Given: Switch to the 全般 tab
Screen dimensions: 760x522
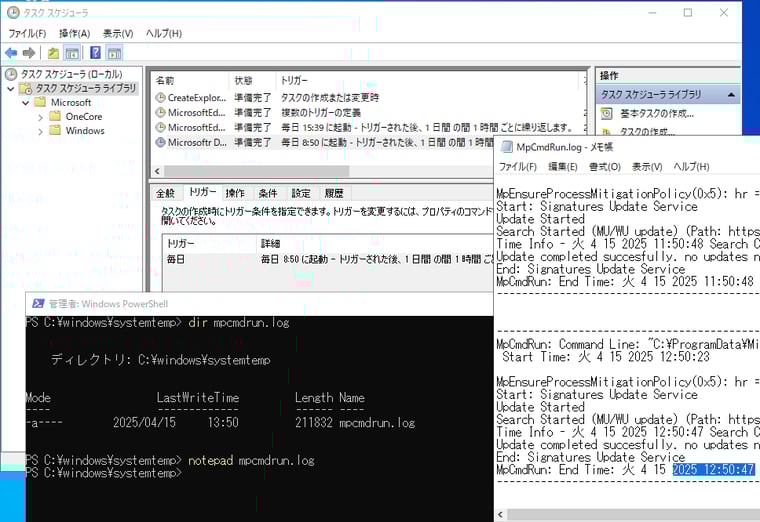Looking at the screenshot, I should [165, 193].
